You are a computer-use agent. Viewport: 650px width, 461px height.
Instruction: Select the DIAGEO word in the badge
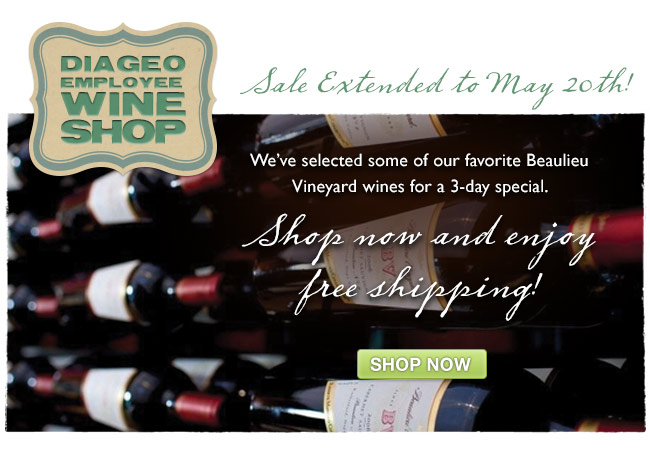[123, 63]
